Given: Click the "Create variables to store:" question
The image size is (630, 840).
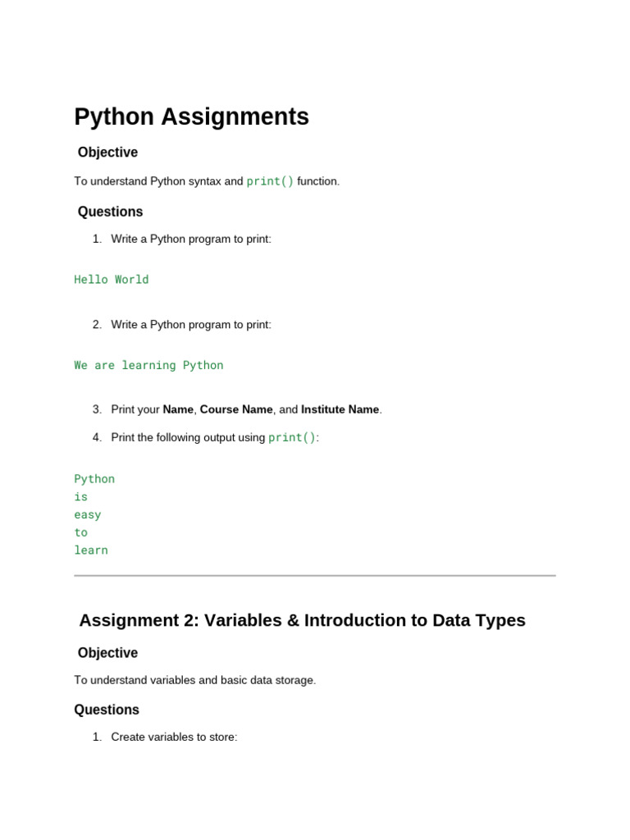Looking at the screenshot, I should (174, 737).
